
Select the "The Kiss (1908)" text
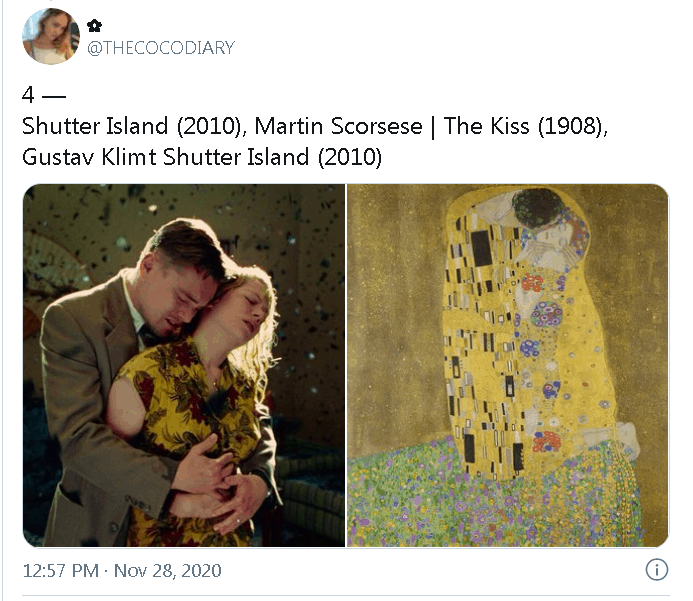point(524,126)
